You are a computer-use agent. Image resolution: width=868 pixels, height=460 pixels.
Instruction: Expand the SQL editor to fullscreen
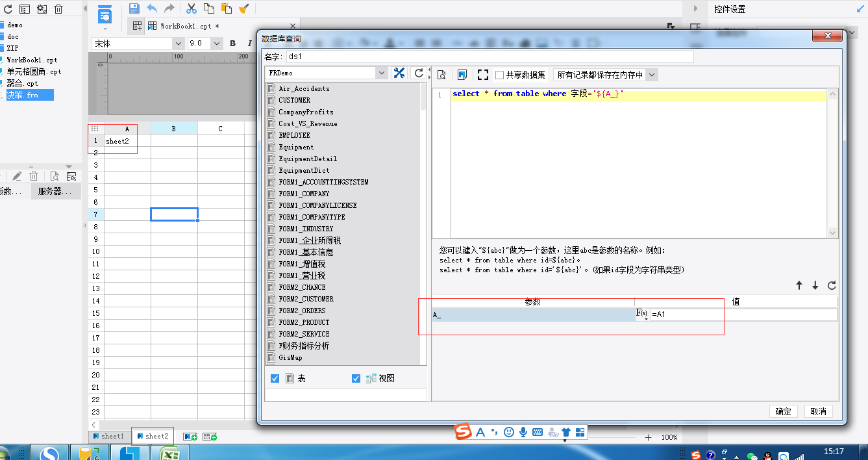[x=482, y=75]
